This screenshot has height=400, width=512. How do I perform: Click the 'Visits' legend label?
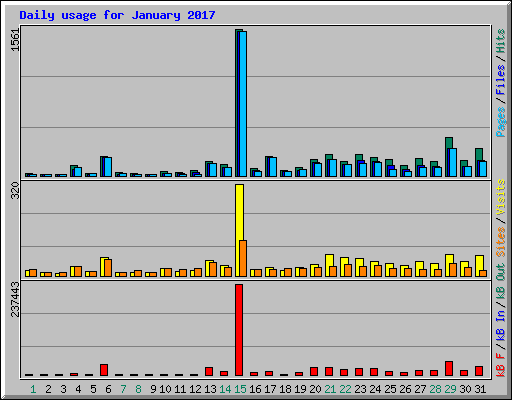coord(501,198)
